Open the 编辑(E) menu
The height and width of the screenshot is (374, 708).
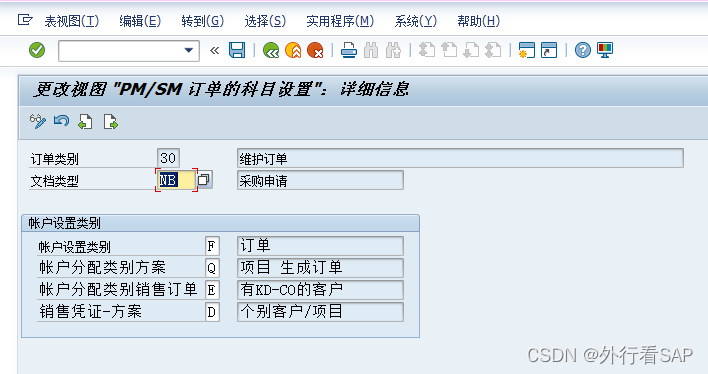[x=140, y=21]
